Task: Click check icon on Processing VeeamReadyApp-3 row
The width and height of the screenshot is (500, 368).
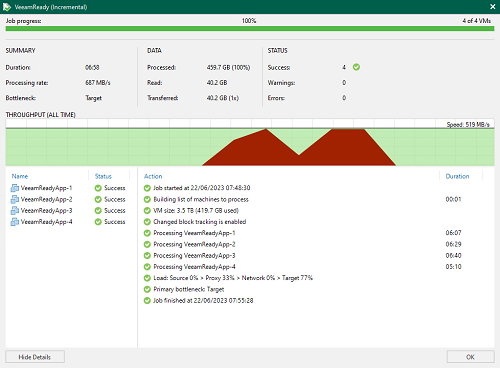Action: tap(147, 256)
